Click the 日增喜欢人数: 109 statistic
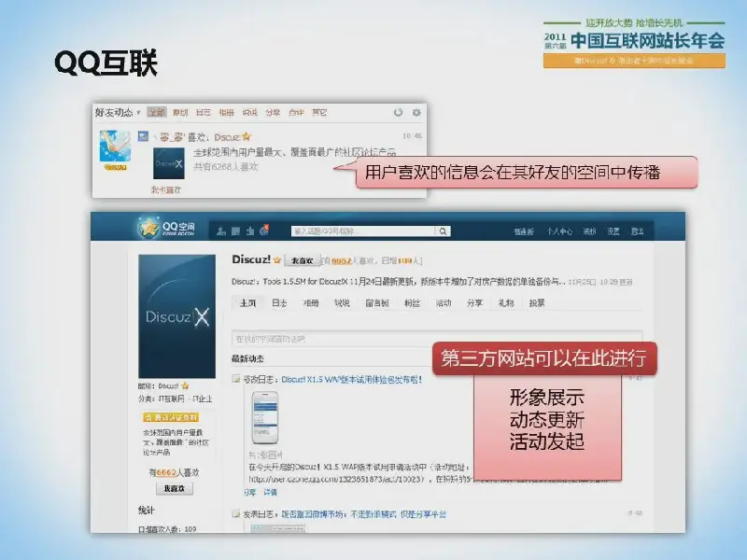The image size is (747, 560). click(167, 529)
